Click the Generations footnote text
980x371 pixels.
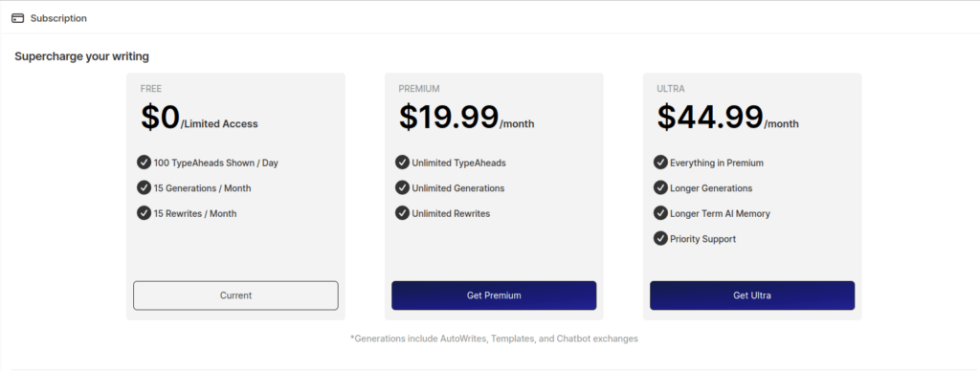494,338
